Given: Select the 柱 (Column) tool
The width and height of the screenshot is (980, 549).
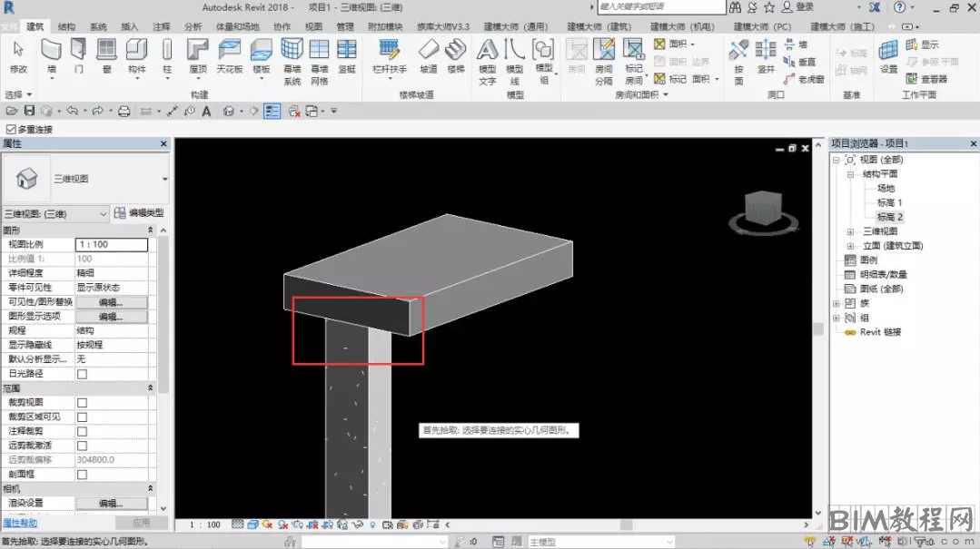Looking at the screenshot, I should (x=167, y=56).
